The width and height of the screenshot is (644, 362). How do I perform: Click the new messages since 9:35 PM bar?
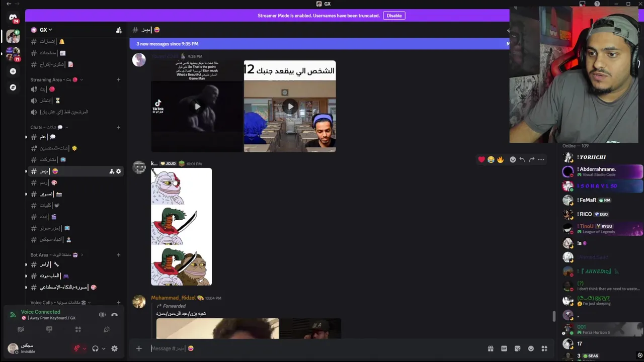pyautogui.click(x=319, y=44)
